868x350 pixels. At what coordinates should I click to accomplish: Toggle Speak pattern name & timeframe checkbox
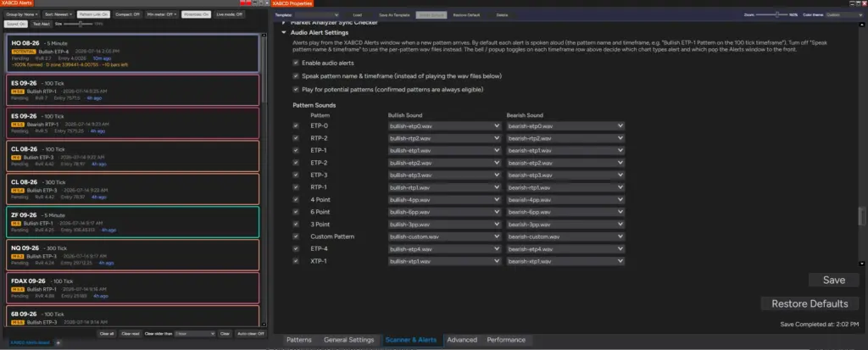pyautogui.click(x=296, y=76)
